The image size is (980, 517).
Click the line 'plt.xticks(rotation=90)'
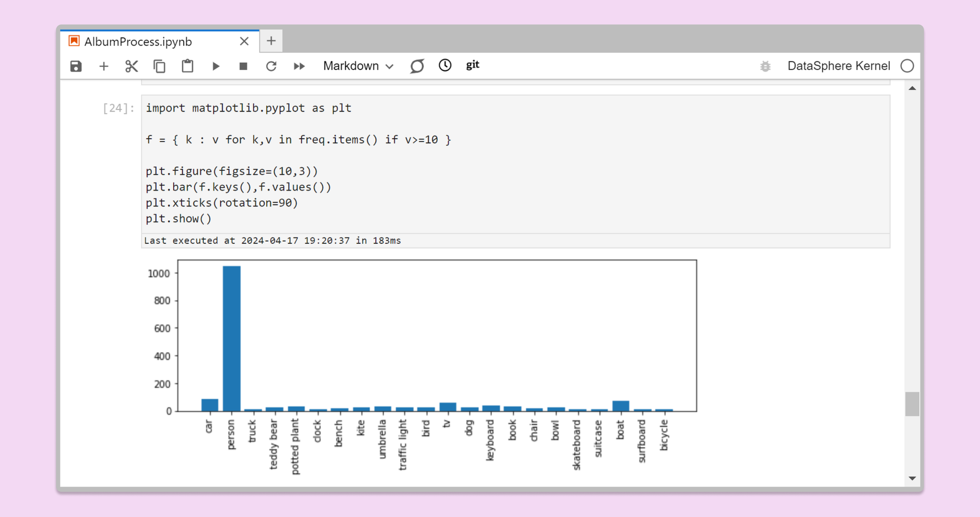pos(222,203)
